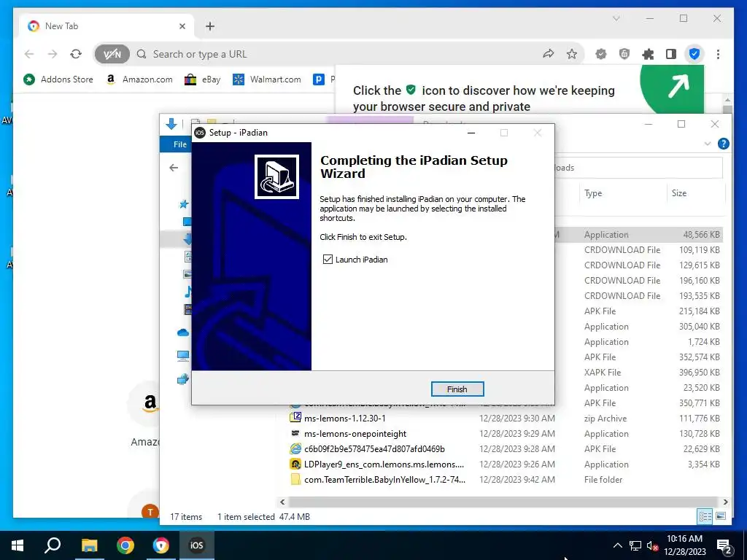Open Amazon.com bookmark
This screenshot has width=747, height=560.
[x=139, y=79]
